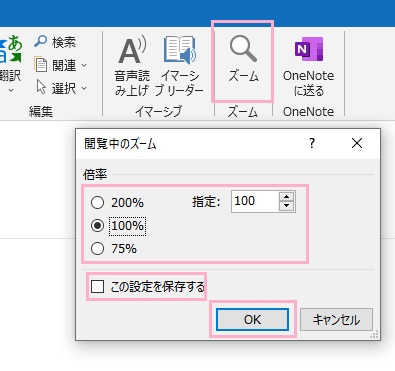Open Immersive Reader (イマーシブリーダー)
Viewport: 395px width, 371px height.
(x=180, y=66)
